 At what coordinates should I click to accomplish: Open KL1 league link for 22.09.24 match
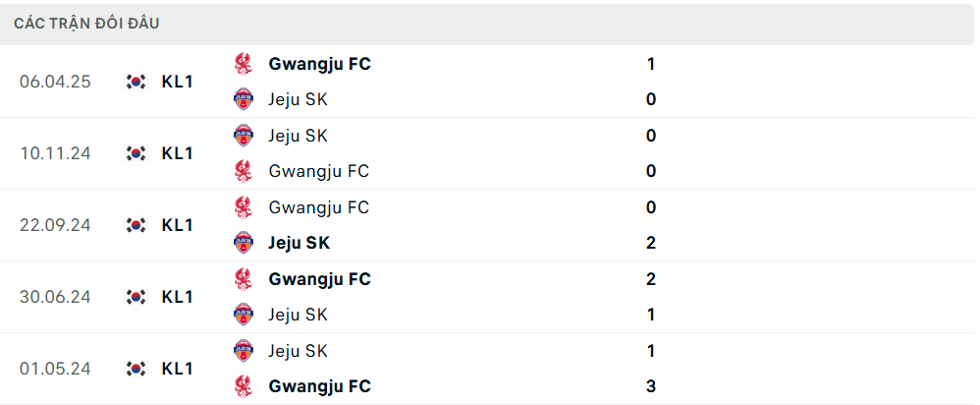178,225
